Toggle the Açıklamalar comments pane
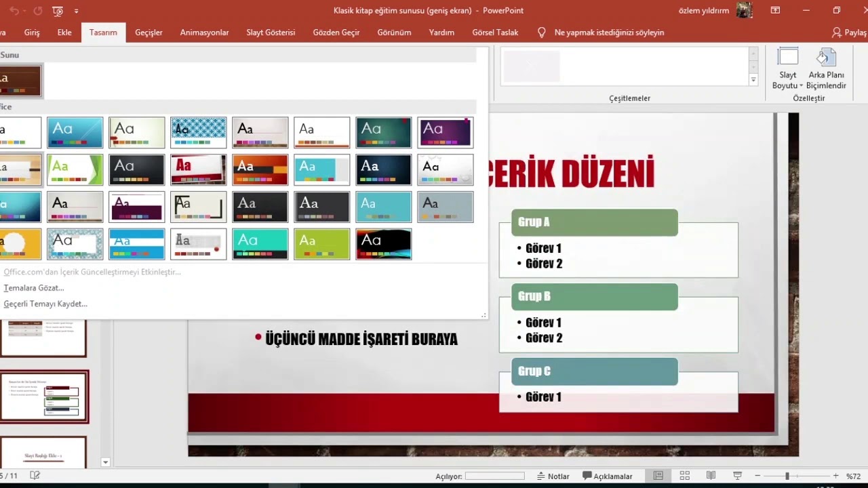 (x=608, y=476)
